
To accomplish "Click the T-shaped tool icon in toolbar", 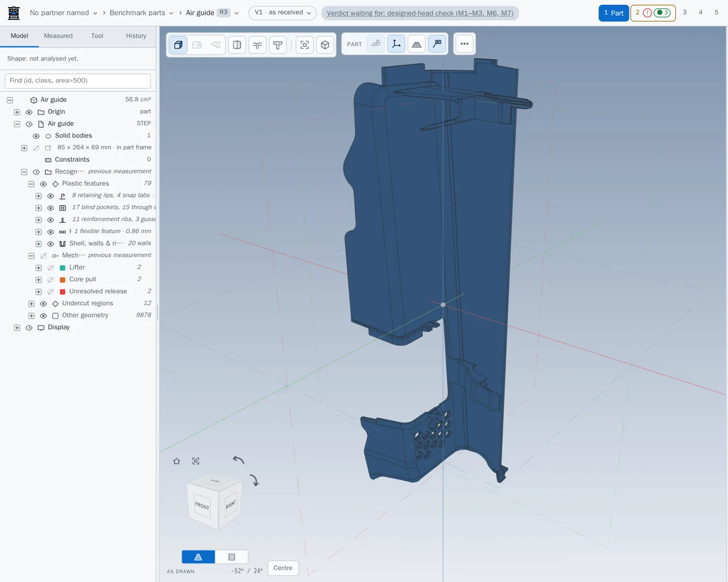I will click(x=278, y=45).
